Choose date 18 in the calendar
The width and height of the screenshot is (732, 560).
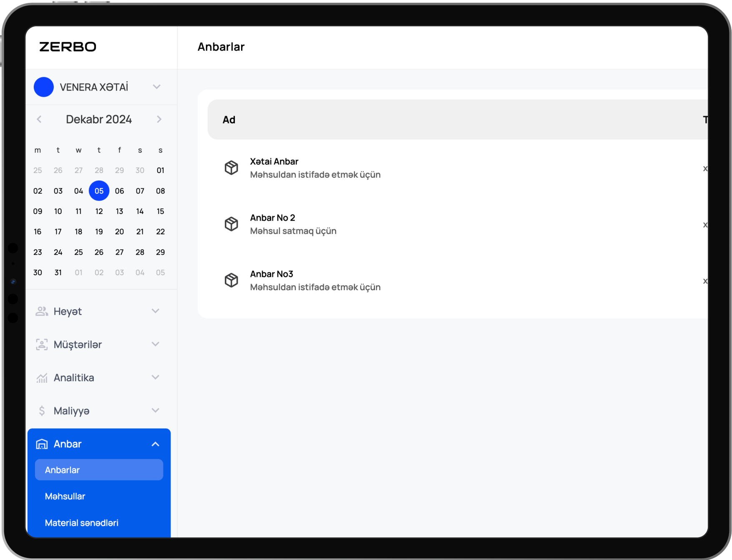tap(78, 232)
